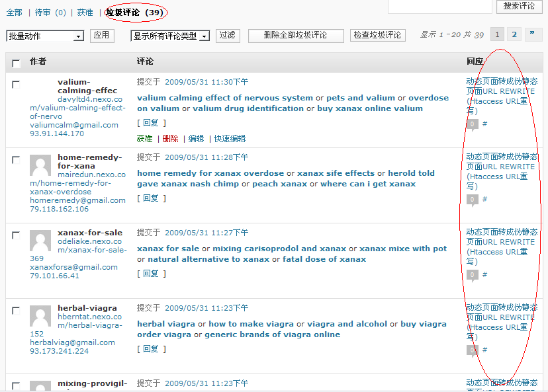The image size is (548, 392).
Task: Select checkbox for herbal-viagra comment
Action: [x=16, y=311]
